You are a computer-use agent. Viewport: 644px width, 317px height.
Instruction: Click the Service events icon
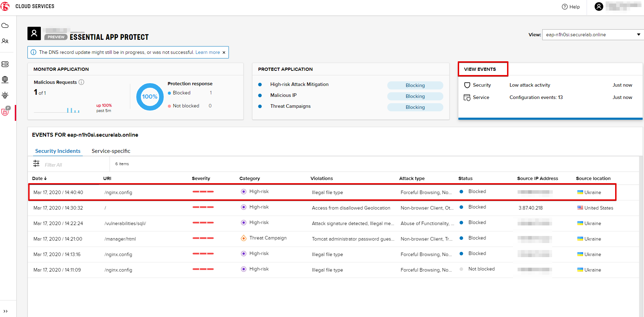(467, 98)
